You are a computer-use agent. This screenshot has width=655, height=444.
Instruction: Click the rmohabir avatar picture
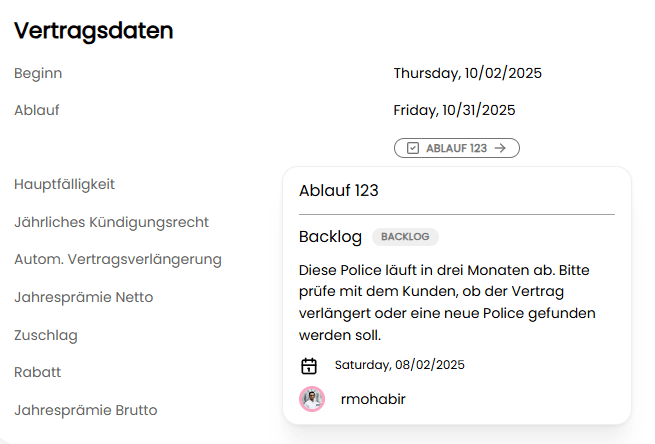pos(312,399)
